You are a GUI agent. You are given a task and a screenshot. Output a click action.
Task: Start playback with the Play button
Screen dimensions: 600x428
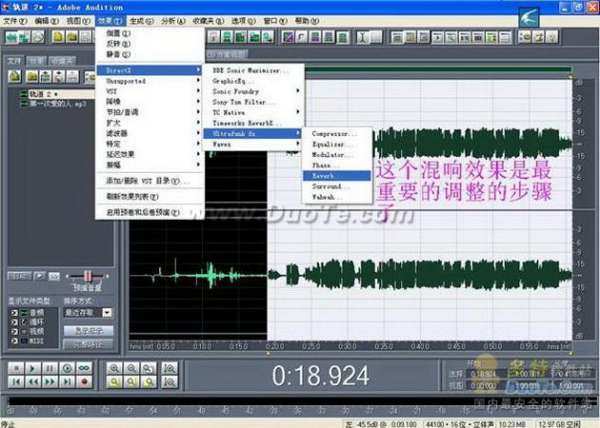click(x=33, y=368)
